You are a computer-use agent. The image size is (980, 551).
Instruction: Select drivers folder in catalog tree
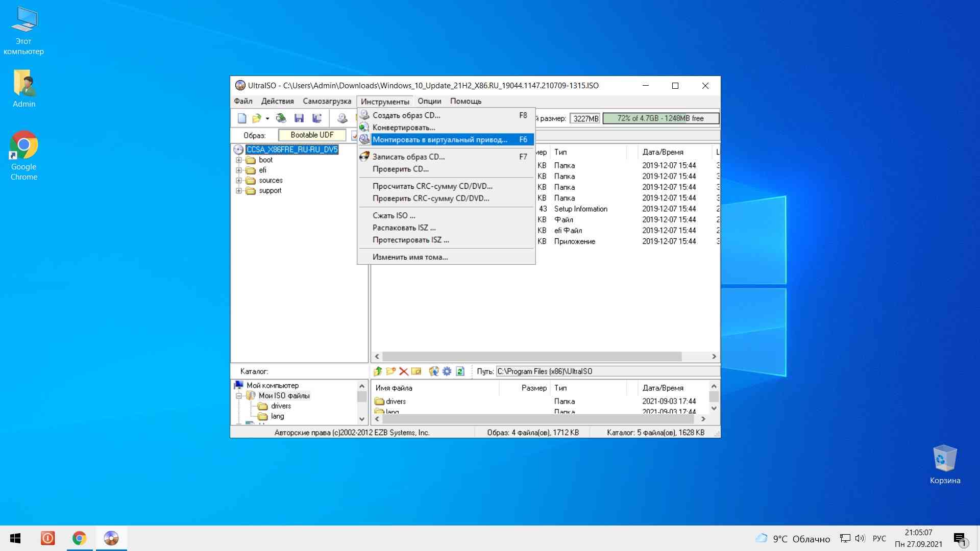click(x=281, y=406)
